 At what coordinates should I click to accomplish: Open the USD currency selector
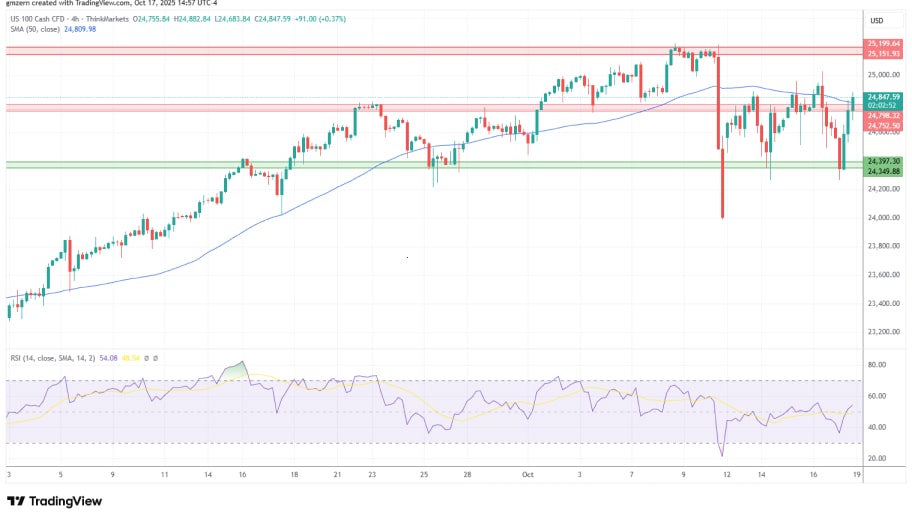point(877,20)
